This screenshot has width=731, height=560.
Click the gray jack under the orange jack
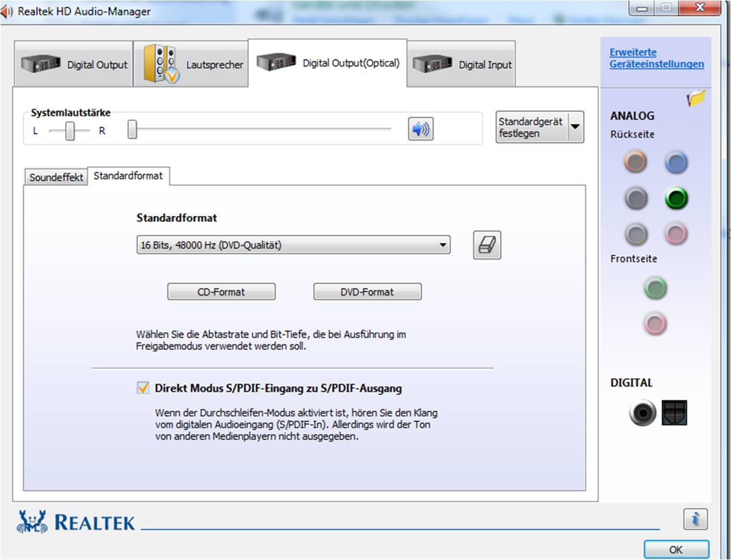point(635,199)
